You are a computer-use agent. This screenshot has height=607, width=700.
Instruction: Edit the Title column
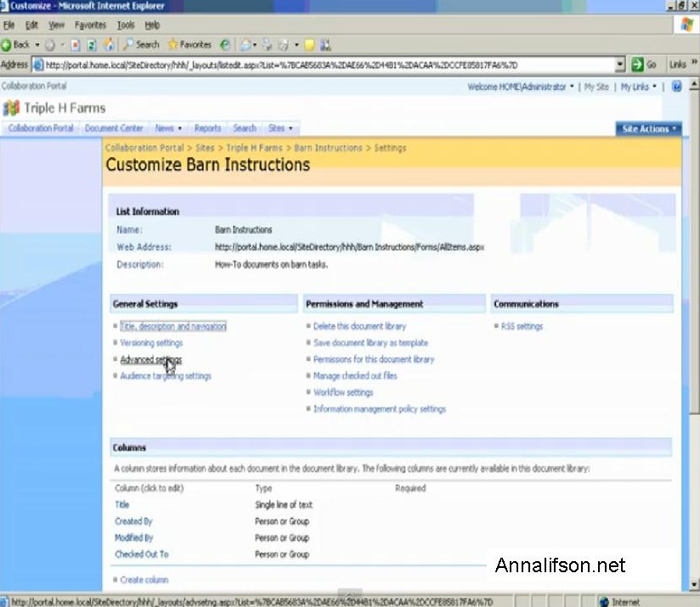[x=121, y=505]
